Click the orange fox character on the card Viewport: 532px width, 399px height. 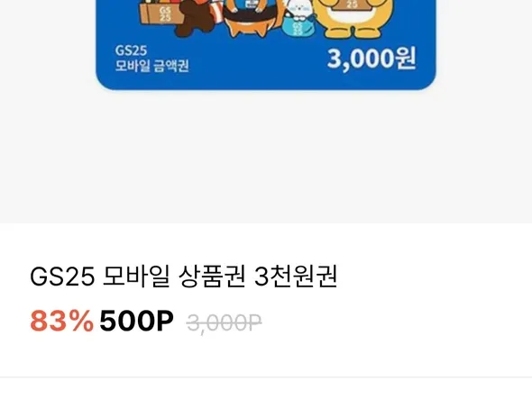(252, 17)
